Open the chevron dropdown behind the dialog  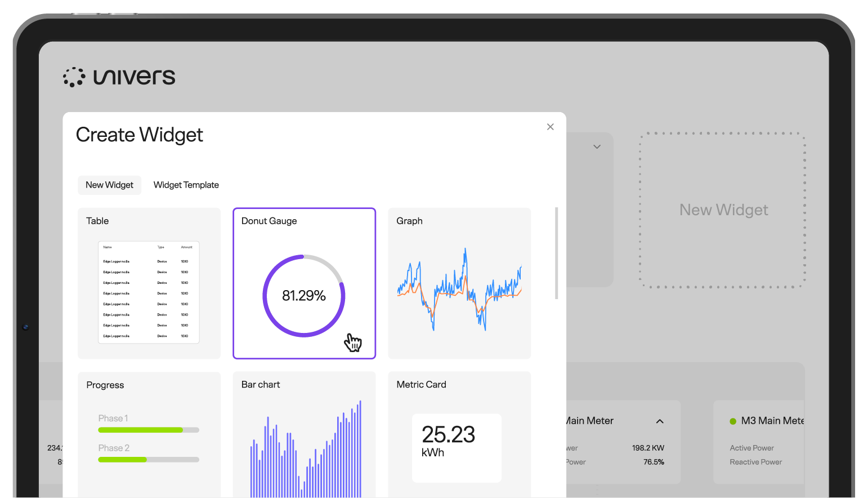point(597,146)
